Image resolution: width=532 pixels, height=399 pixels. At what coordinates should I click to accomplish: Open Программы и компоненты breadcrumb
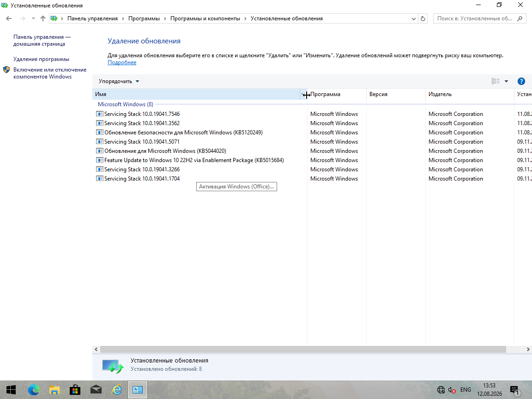click(x=205, y=18)
